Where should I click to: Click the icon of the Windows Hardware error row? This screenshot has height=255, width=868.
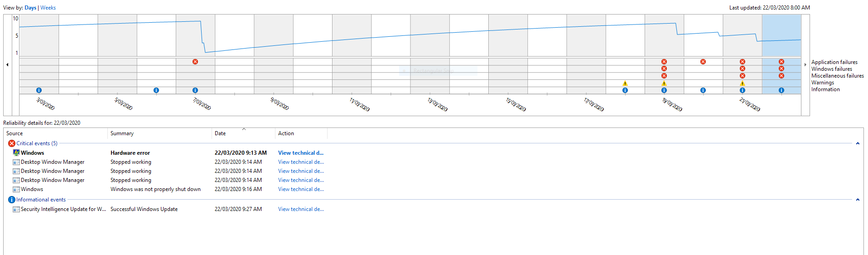[x=16, y=153]
